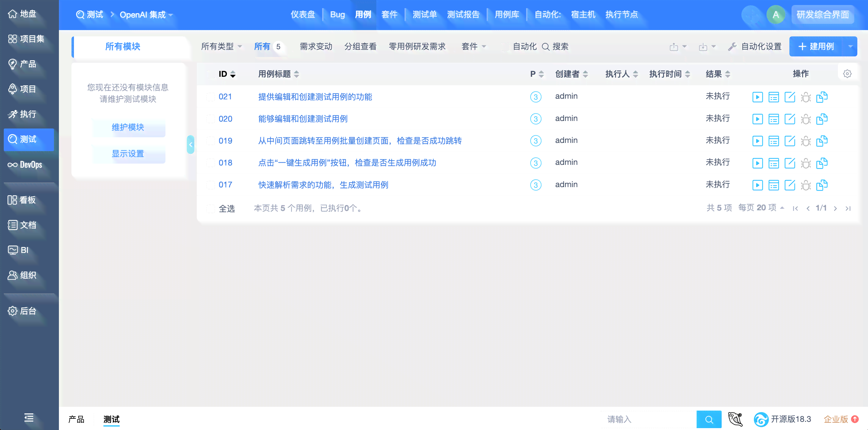Screen dimensions: 868x430
Task: Check the checkbox for case 020
Action: [211, 119]
